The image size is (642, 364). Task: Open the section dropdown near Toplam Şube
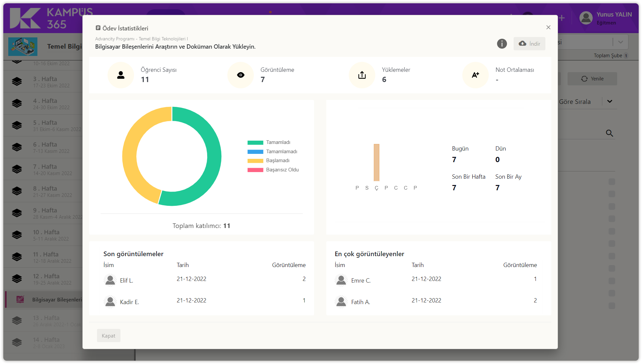620,42
